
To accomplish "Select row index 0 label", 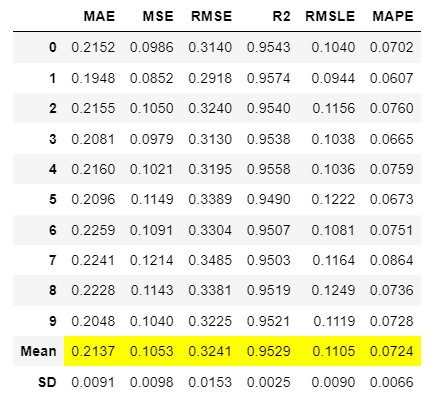I will pos(53,47).
